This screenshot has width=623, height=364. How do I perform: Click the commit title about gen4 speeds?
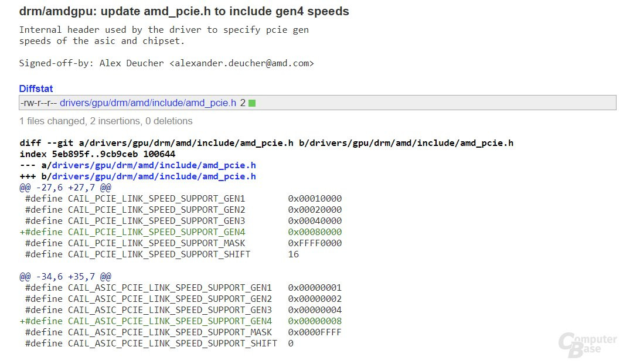pos(184,11)
